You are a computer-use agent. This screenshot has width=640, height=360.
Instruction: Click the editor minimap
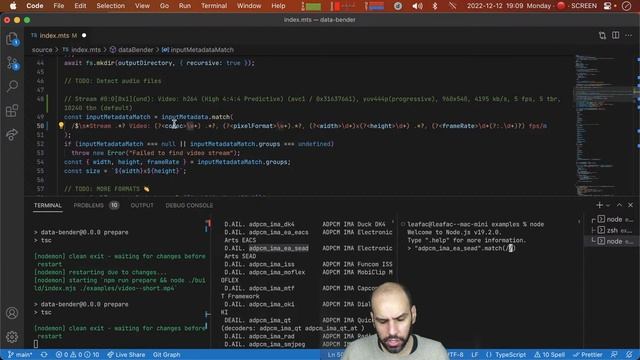pos(604,124)
